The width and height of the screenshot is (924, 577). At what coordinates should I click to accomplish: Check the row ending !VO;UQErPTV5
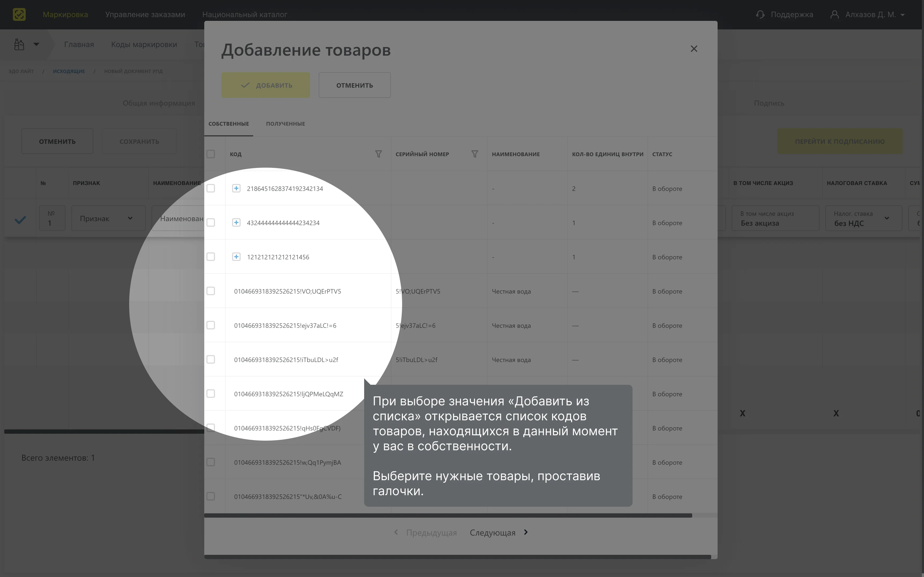tap(211, 291)
